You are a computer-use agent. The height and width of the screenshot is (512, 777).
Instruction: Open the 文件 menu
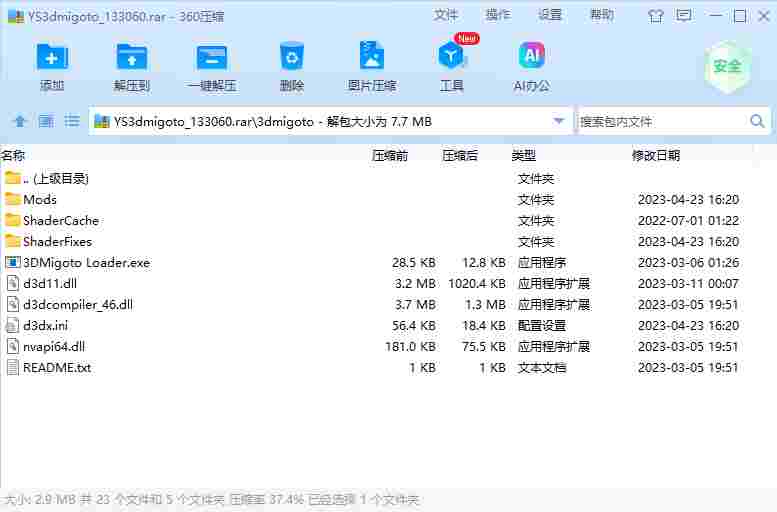[x=445, y=15]
